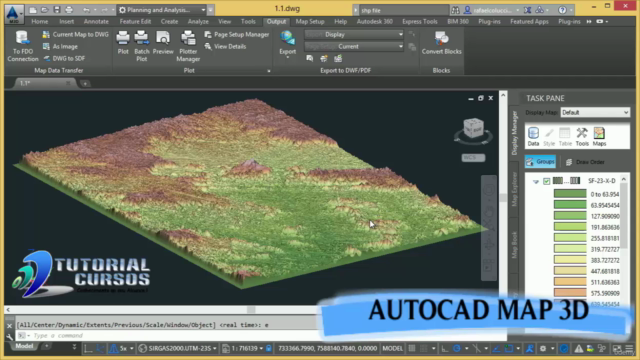Click the As Image export option
640x360 pixels.
tap(60, 47)
